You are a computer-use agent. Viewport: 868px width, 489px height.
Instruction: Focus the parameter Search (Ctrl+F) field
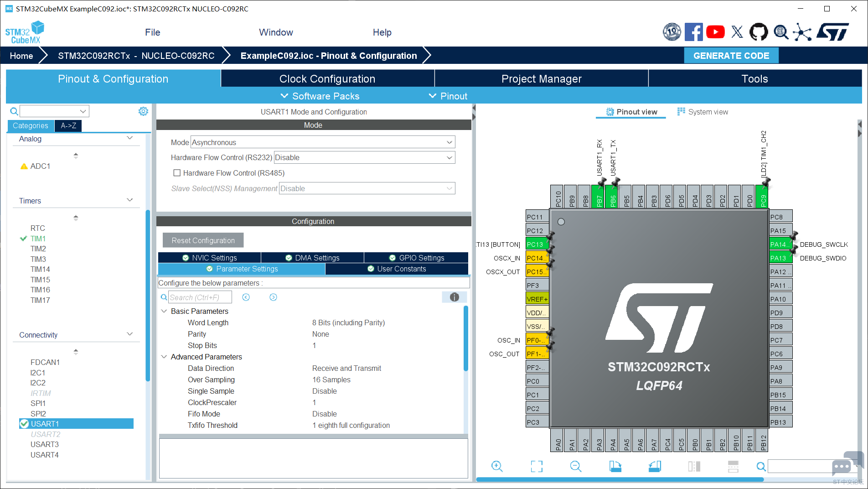click(x=200, y=297)
